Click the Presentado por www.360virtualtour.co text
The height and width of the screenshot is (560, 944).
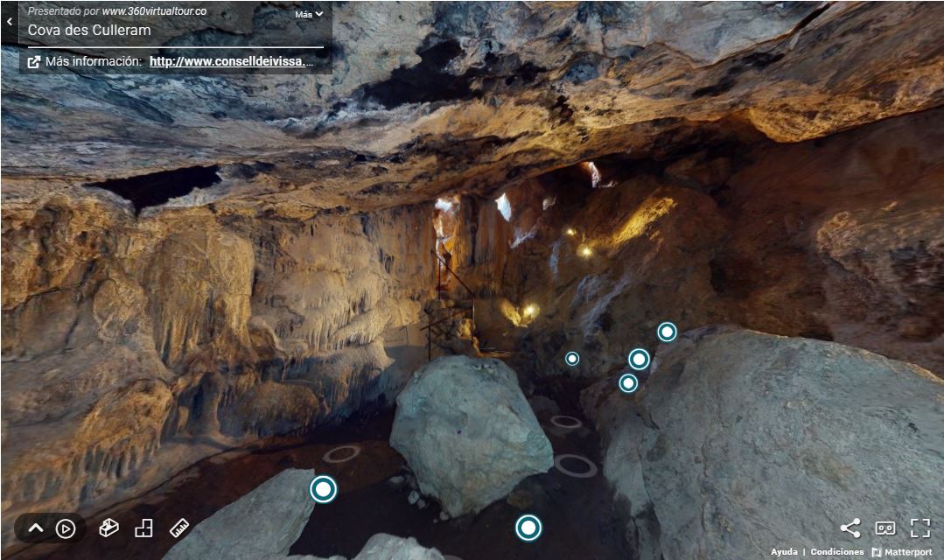[116, 11]
